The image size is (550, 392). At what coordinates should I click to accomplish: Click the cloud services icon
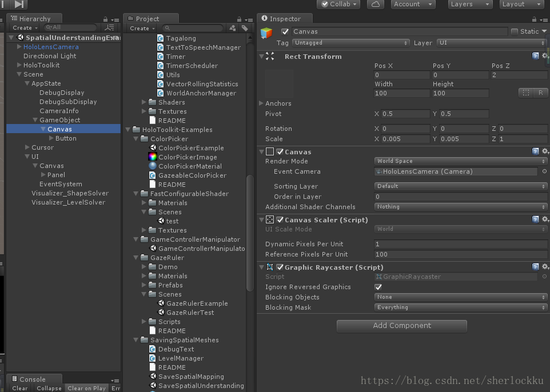[375, 4]
